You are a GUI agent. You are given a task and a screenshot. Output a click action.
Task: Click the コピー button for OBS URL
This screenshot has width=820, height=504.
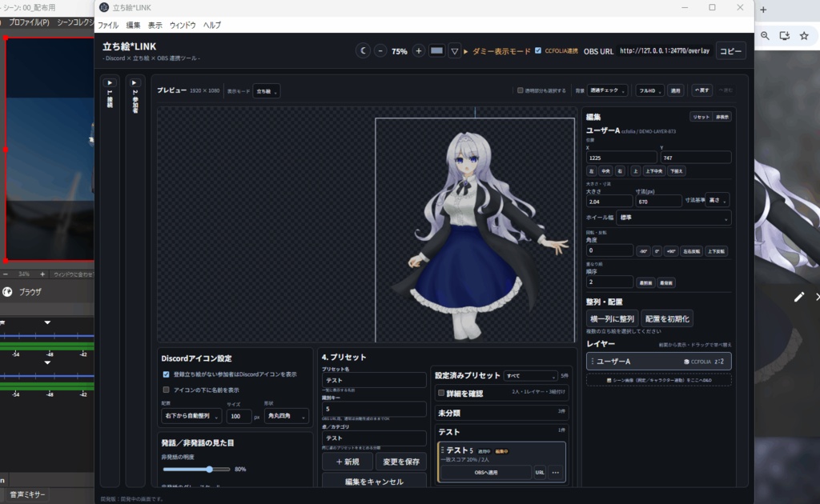[x=730, y=50]
